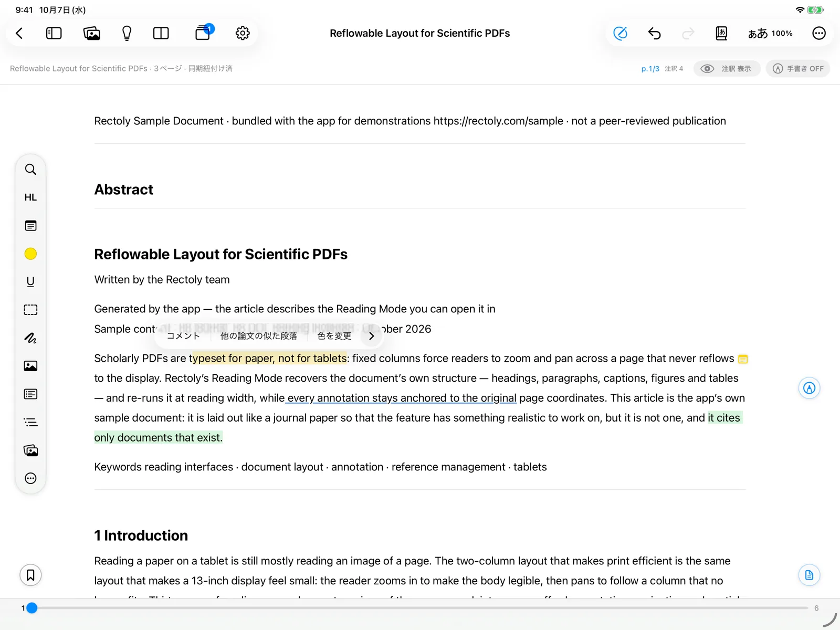The width and height of the screenshot is (840, 630).
Task: Toggle the blue pencil annotate icon
Action: [x=620, y=33]
